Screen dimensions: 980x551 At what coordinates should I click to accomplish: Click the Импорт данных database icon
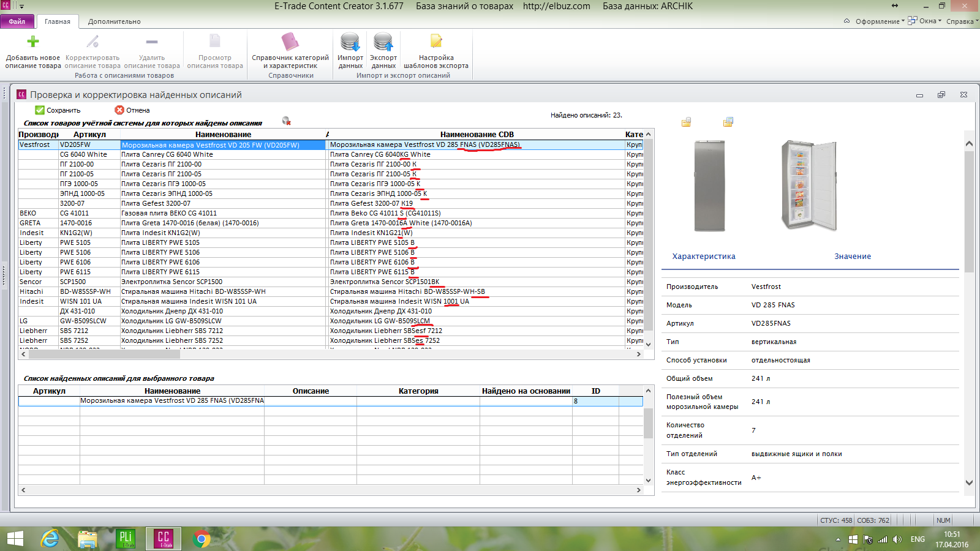pyautogui.click(x=350, y=42)
